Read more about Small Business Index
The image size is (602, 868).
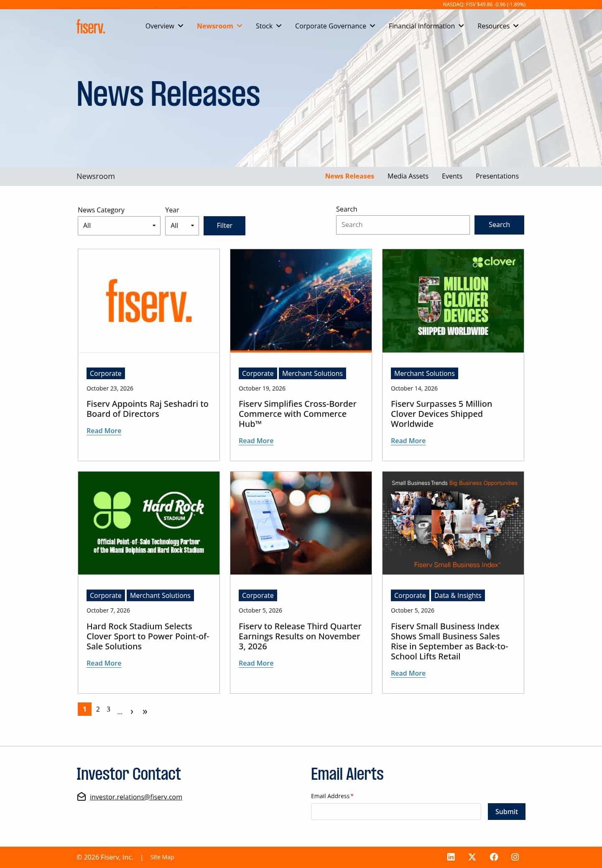click(408, 673)
